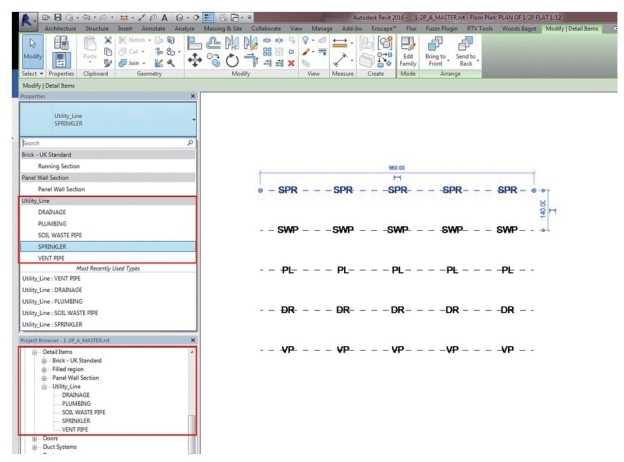
Task: Click the search magnifier icon in Properties
Action: (x=190, y=144)
